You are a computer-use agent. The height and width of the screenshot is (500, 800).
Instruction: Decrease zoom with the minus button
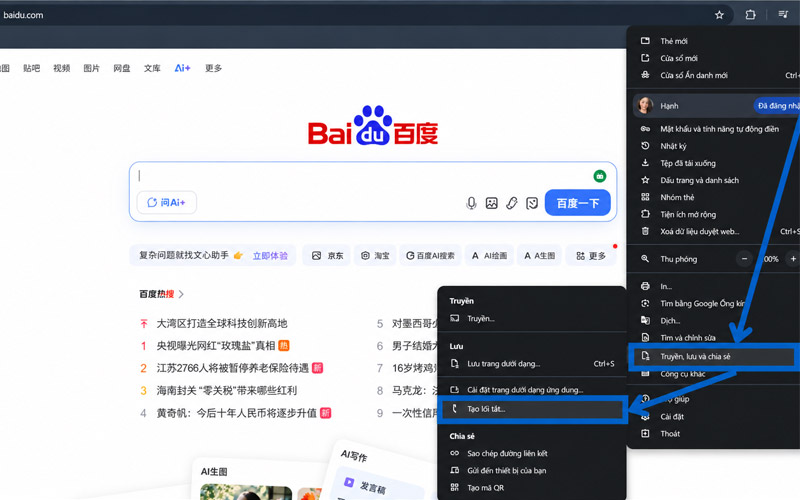point(744,259)
